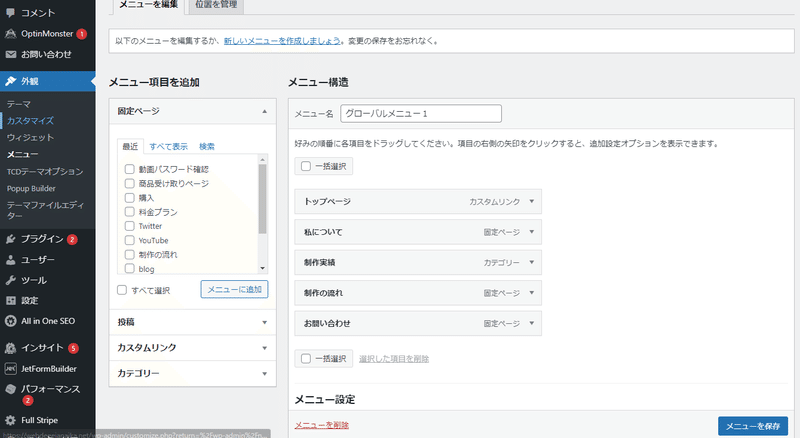Expand the 投稿 accordion section
The height and width of the screenshot is (438, 800).
(x=193, y=322)
